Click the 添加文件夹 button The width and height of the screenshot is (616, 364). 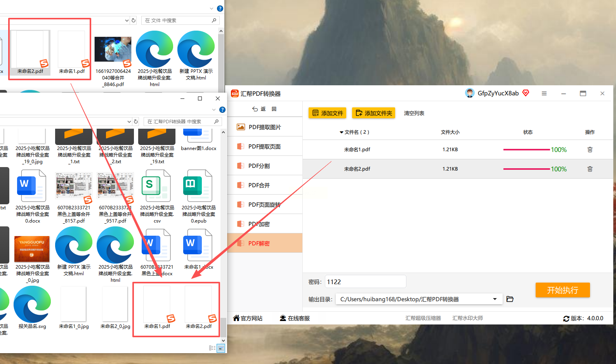click(x=373, y=113)
